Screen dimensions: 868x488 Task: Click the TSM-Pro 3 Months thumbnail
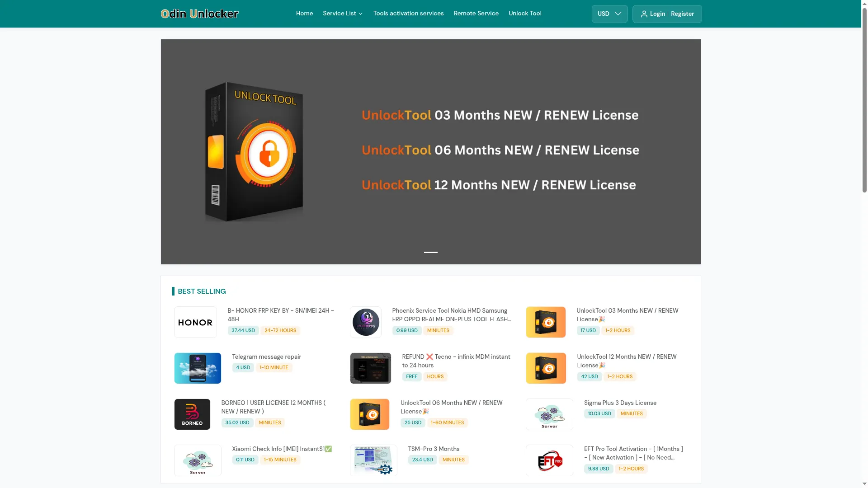click(x=373, y=460)
